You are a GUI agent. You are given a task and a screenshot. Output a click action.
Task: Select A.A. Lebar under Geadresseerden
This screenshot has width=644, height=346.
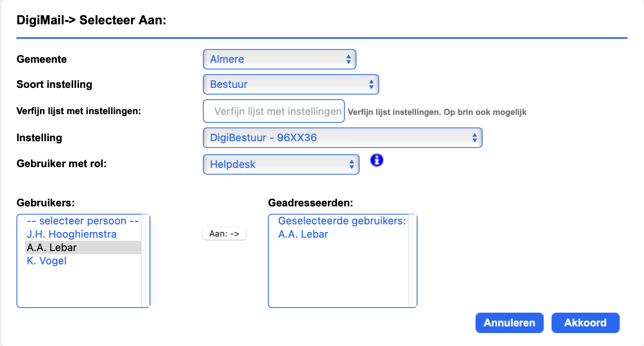[x=303, y=234]
